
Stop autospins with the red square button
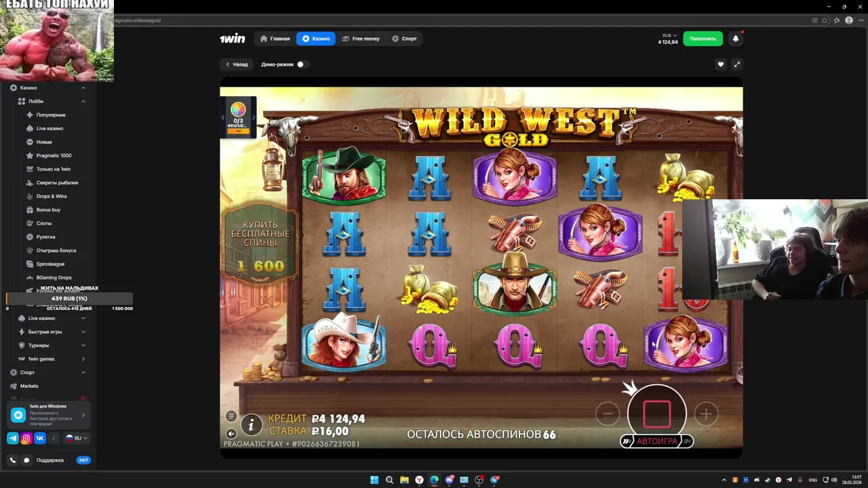656,413
